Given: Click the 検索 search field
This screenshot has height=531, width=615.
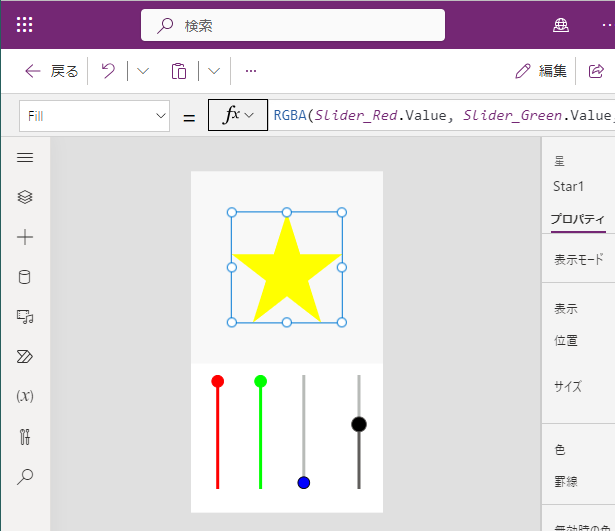Looking at the screenshot, I should pos(293,25).
